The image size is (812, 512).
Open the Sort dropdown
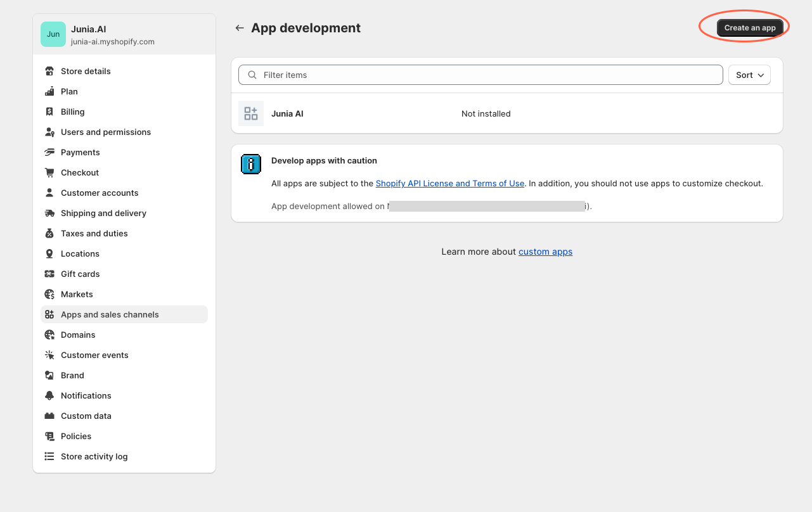point(749,75)
